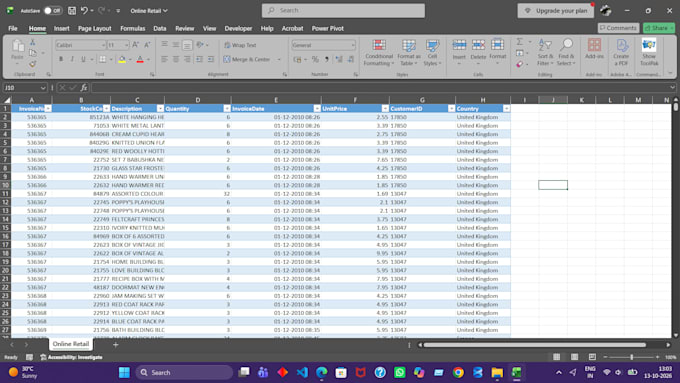
Task: Click the zoom slider handle
Action: pos(631,357)
